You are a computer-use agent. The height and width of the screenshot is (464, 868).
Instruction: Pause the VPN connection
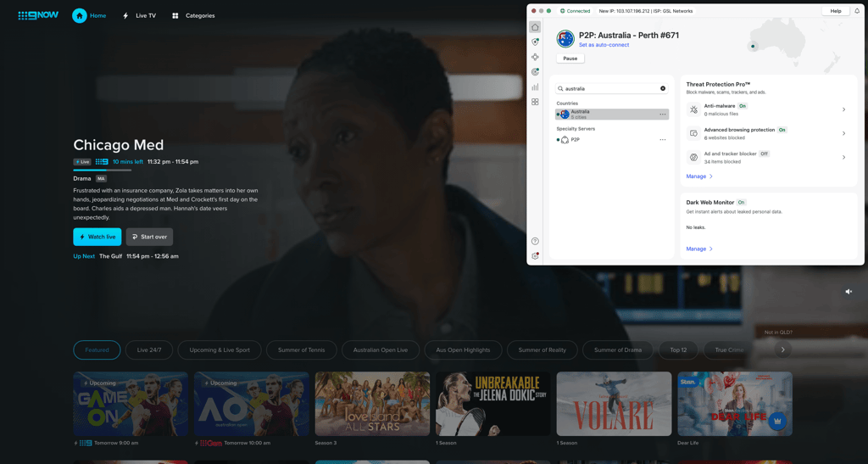[x=570, y=59]
